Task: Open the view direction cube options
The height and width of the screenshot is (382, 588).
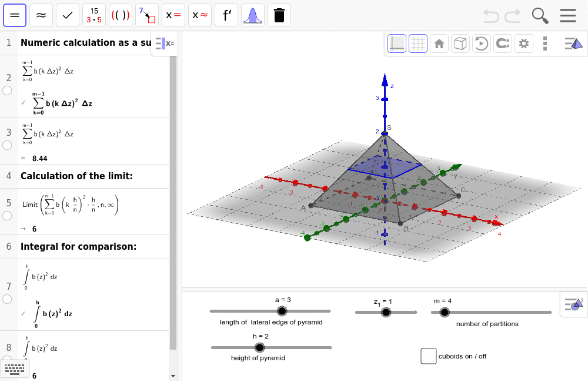Action: coord(460,44)
